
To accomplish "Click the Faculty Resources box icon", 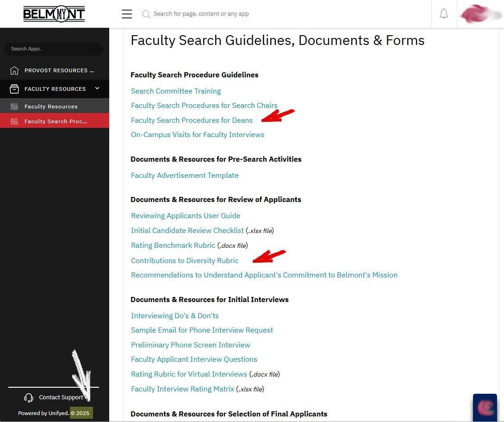I will tap(14, 89).
